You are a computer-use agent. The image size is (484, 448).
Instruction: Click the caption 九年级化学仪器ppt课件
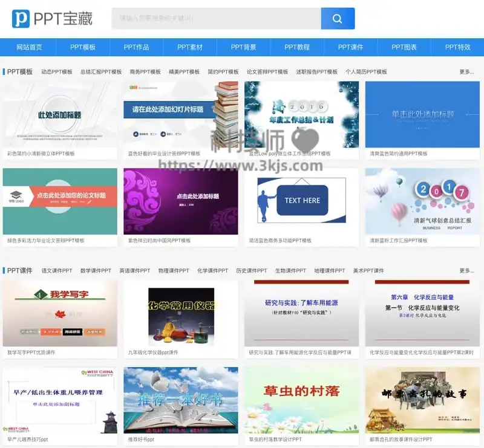(x=153, y=352)
